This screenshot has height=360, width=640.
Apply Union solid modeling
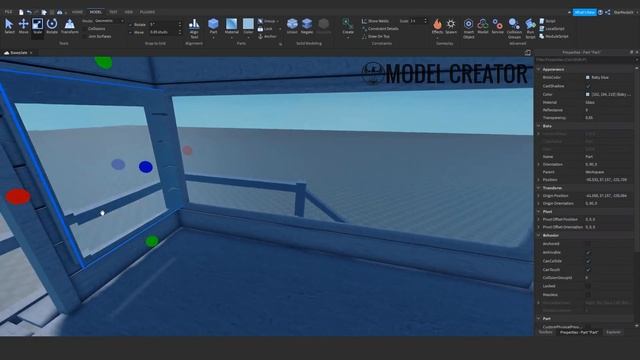pos(292,26)
